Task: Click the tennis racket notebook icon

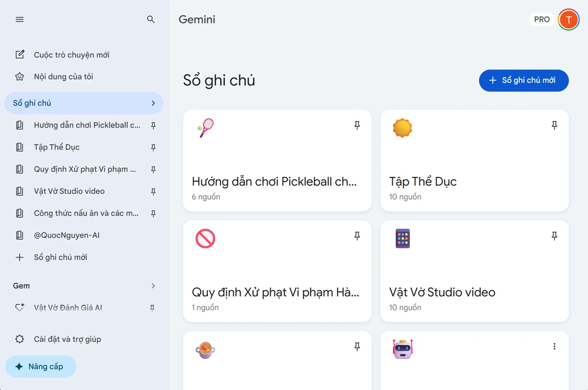Action: click(x=206, y=127)
